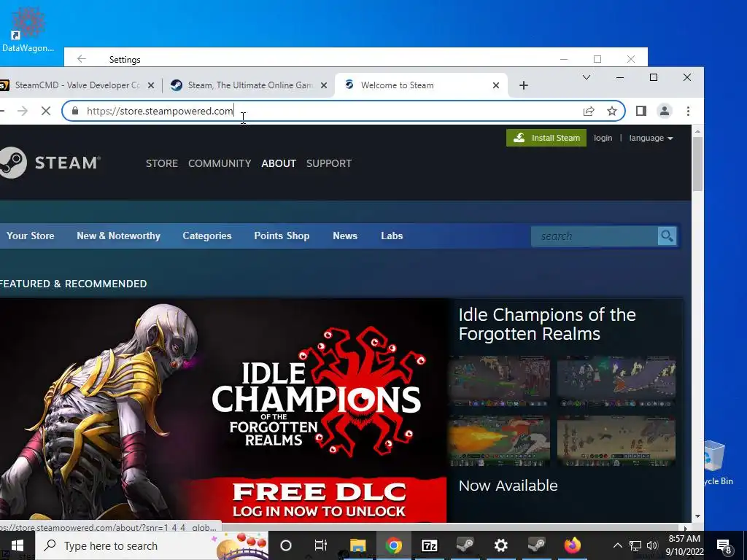
Task: Open the notification center icon
Action: point(724,545)
